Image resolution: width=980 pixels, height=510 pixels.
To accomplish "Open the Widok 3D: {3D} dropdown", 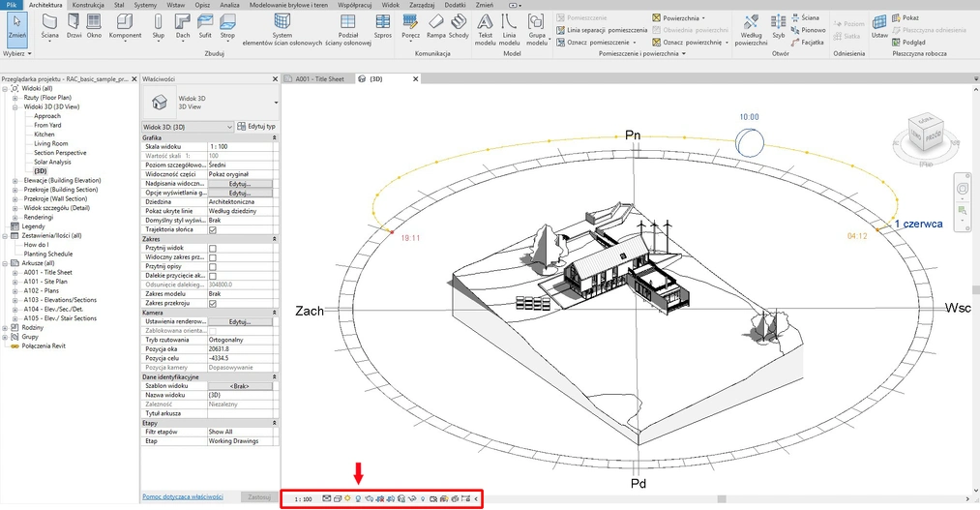I will (x=229, y=127).
